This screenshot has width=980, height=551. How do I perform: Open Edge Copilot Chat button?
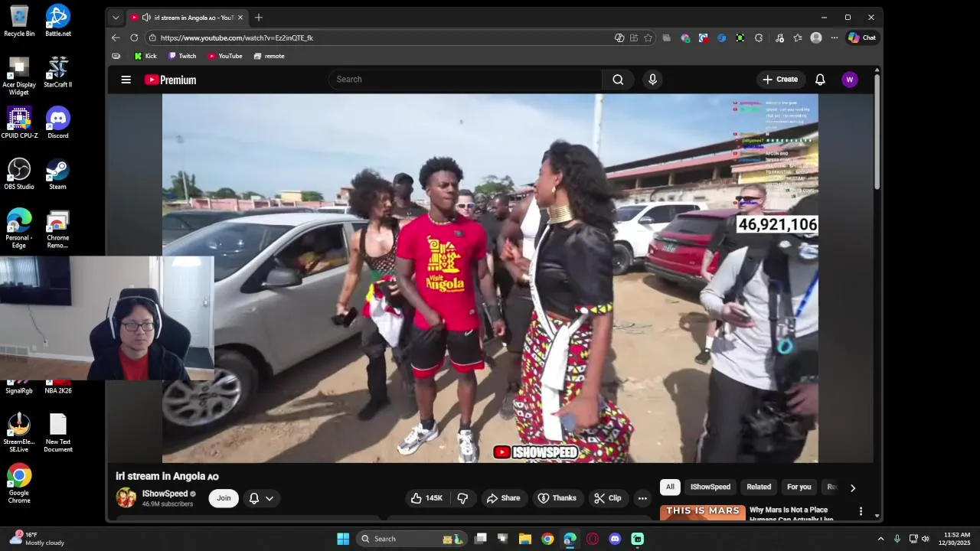pos(862,37)
